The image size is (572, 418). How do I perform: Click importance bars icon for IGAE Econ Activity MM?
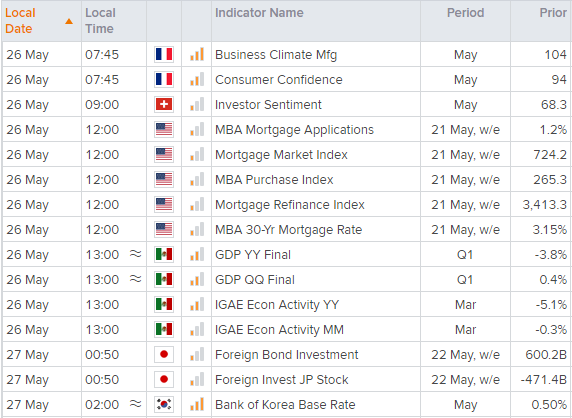point(197,329)
